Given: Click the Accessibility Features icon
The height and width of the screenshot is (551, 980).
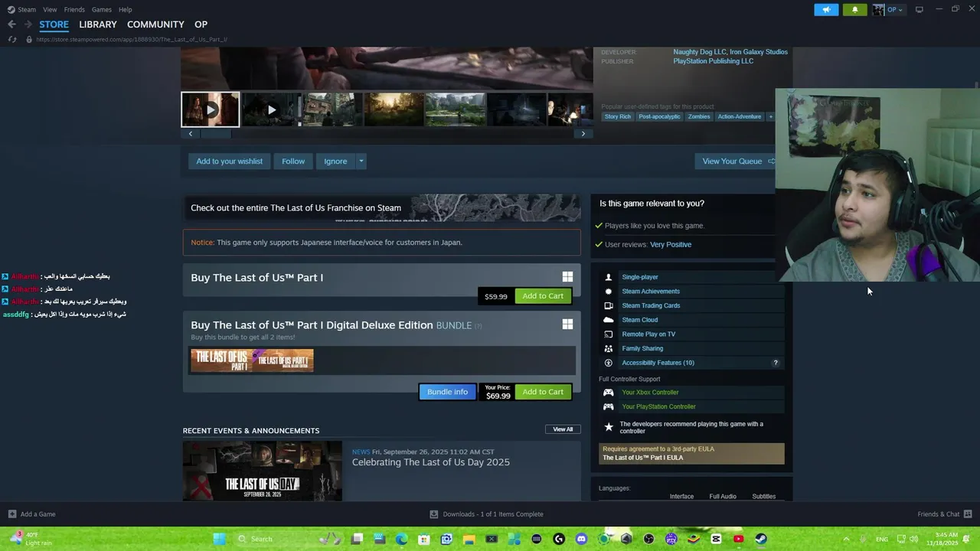Looking at the screenshot, I should click(609, 363).
